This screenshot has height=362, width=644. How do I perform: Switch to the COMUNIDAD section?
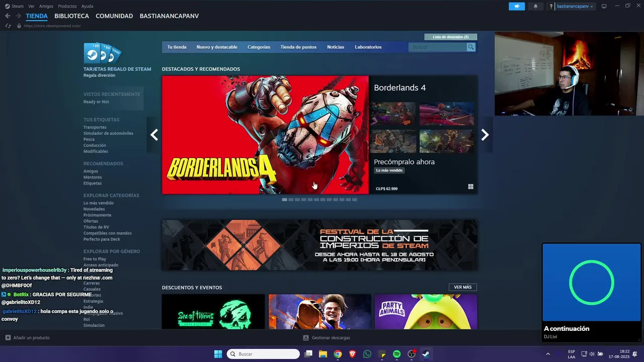(x=114, y=16)
